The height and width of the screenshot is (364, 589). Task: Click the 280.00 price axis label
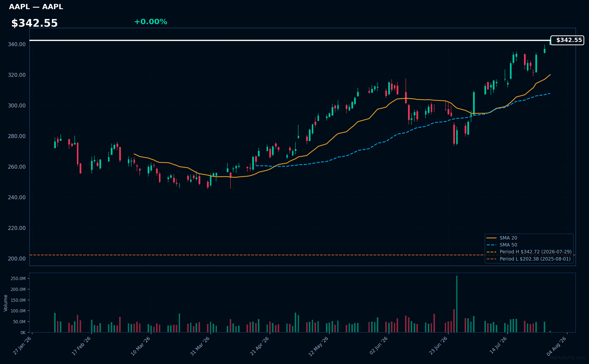pos(17,136)
